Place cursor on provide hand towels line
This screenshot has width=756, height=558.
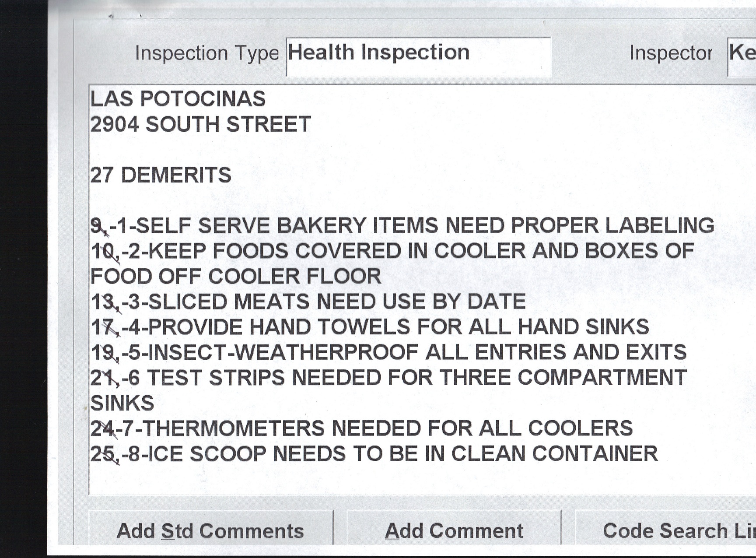(x=370, y=327)
